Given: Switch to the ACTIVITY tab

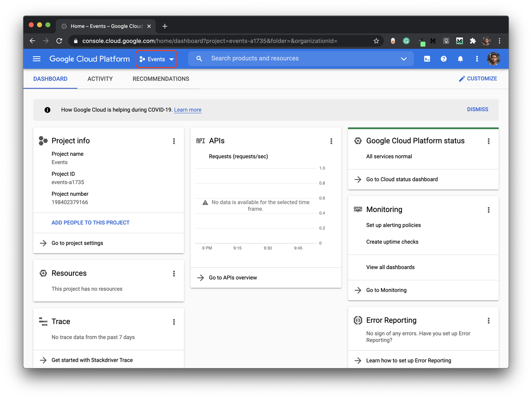Looking at the screenshot, I should point(100,79).
